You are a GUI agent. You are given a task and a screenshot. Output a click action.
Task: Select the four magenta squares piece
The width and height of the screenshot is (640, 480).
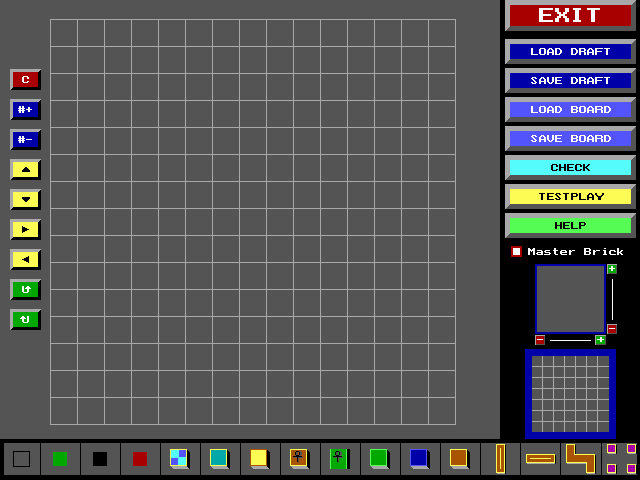coord(621,459)
